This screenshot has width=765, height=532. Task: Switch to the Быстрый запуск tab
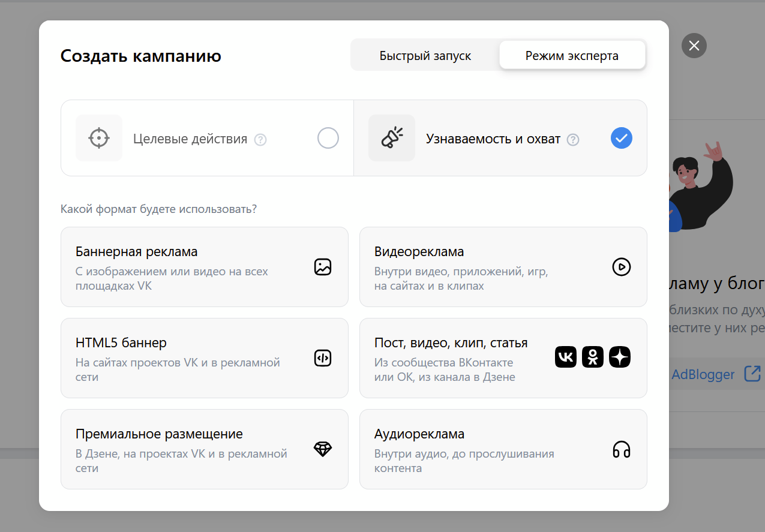(425, 55)
